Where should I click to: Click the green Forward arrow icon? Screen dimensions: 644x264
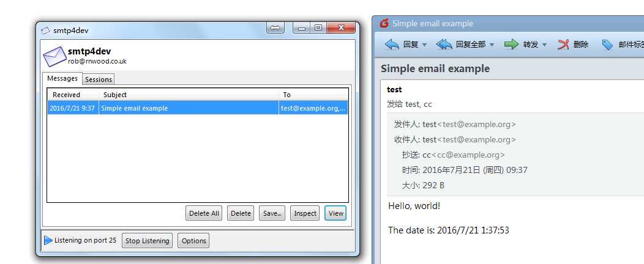point(511,44)
